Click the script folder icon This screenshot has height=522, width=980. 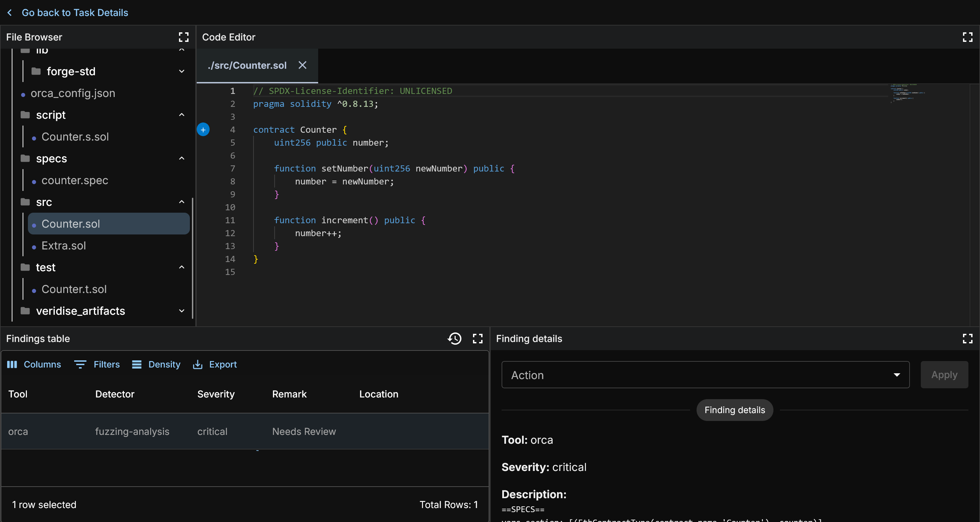click(x=25, y=115)
